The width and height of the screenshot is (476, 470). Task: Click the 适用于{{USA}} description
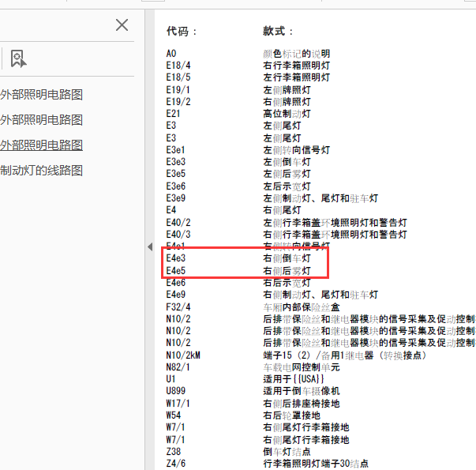pos(293,379)
